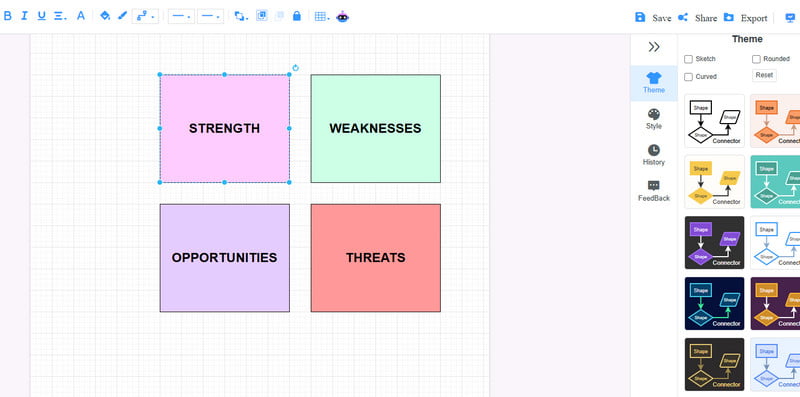Open the line end style dropdown
800x397 pixels.
tap(210, 16)
